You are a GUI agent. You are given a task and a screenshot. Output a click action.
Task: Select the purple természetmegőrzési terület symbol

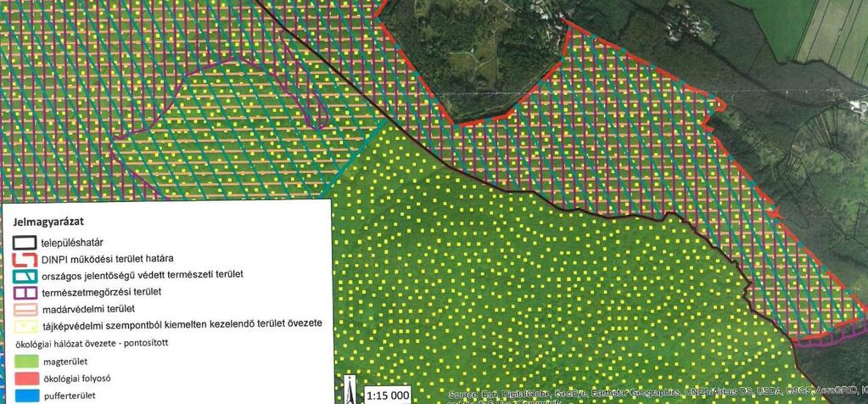click(x=25, y=292)
